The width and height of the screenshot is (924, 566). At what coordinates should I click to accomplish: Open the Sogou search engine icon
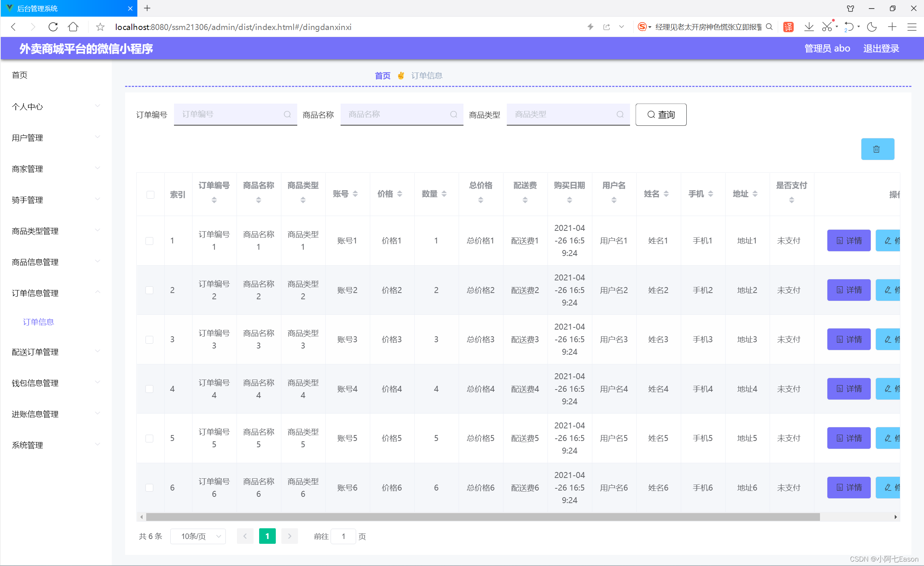[642, 27]
